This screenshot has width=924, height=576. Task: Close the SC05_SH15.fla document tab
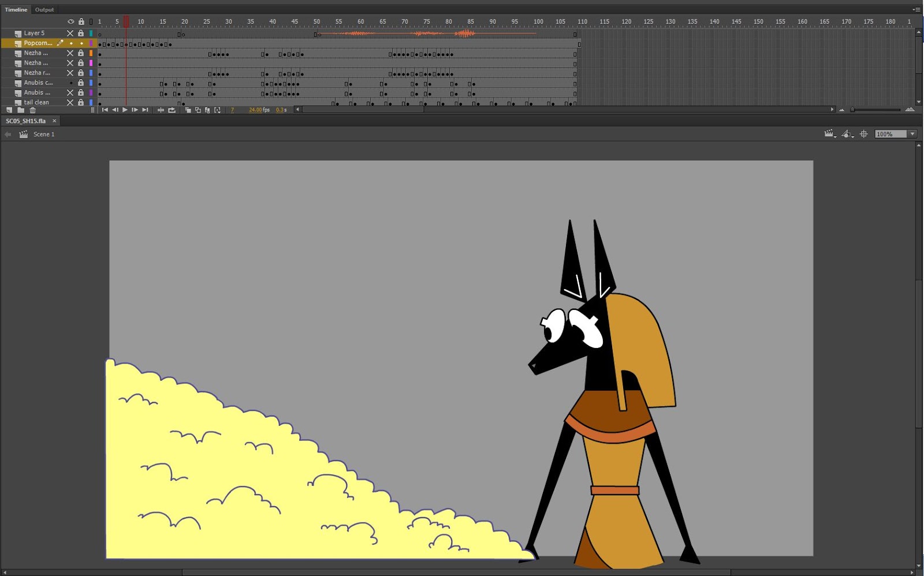tap(54, 121)
